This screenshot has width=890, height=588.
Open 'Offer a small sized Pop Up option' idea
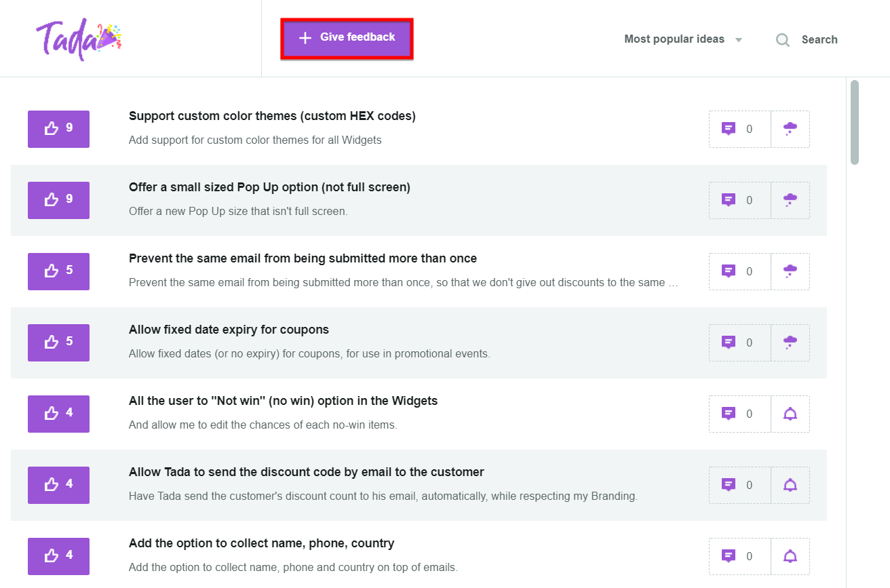(x=269, y=187)
